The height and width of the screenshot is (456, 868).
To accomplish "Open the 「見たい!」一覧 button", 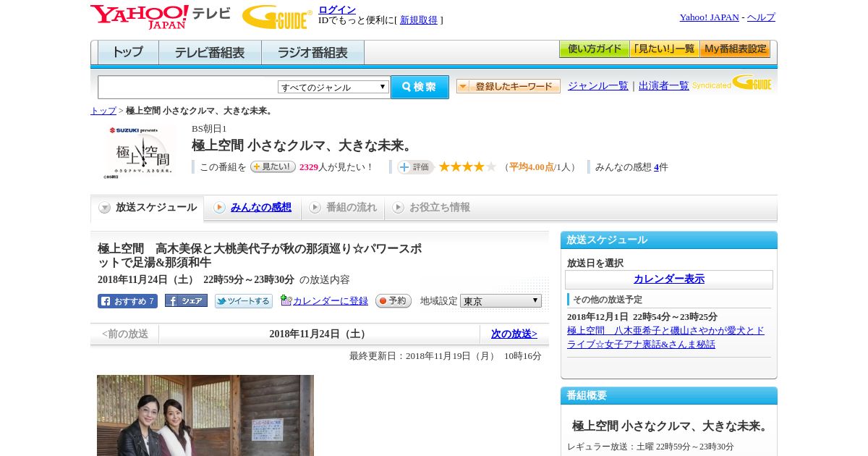I will pyautogui.click(x=664, y=49).
